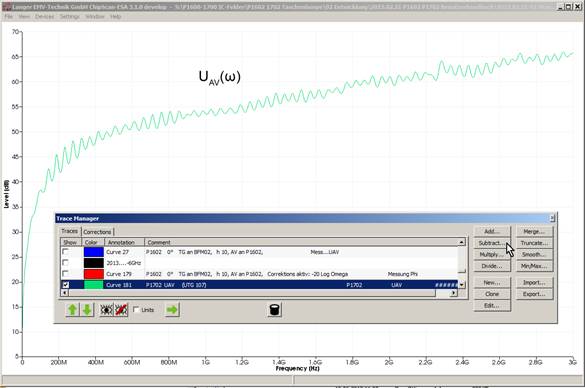
Task: Click the trace list scroll-down arrow
Action: (462, 285)
